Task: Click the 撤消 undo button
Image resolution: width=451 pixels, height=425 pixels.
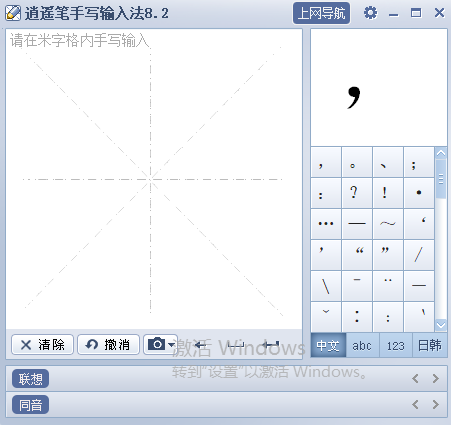Action: coord(108,345)
